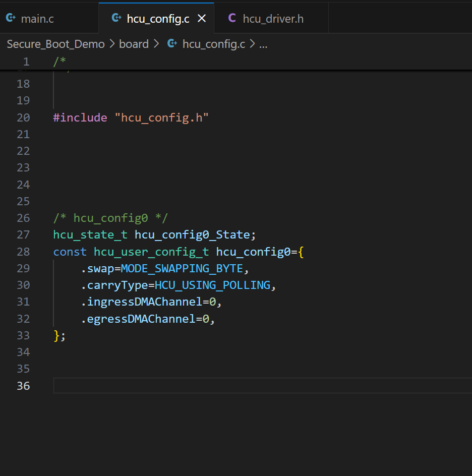Expand the board folder breadcrumb
The width and height of the screenshot is (472, 476).
pyautogui.click(x=134, y=44)
